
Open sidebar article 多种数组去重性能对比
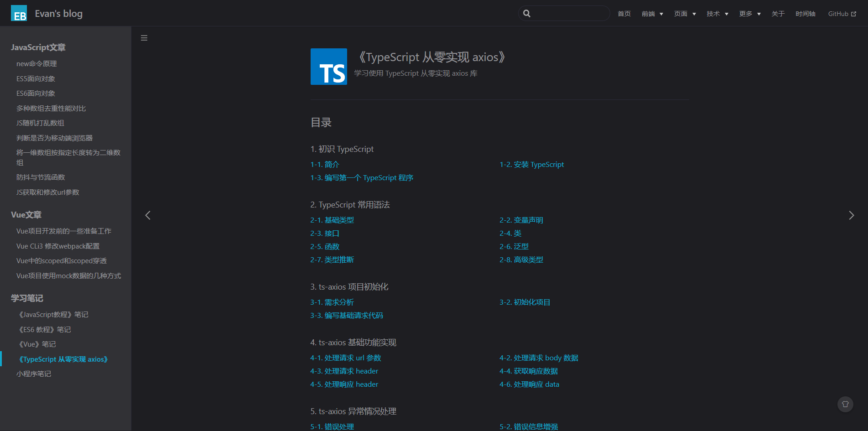pos(51,109)
